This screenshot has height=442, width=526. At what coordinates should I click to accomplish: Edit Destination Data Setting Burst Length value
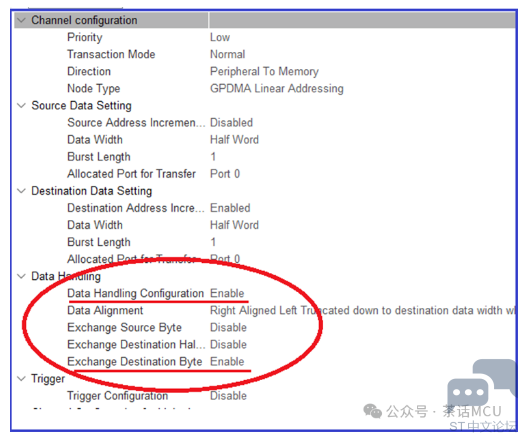coord(213,242)
